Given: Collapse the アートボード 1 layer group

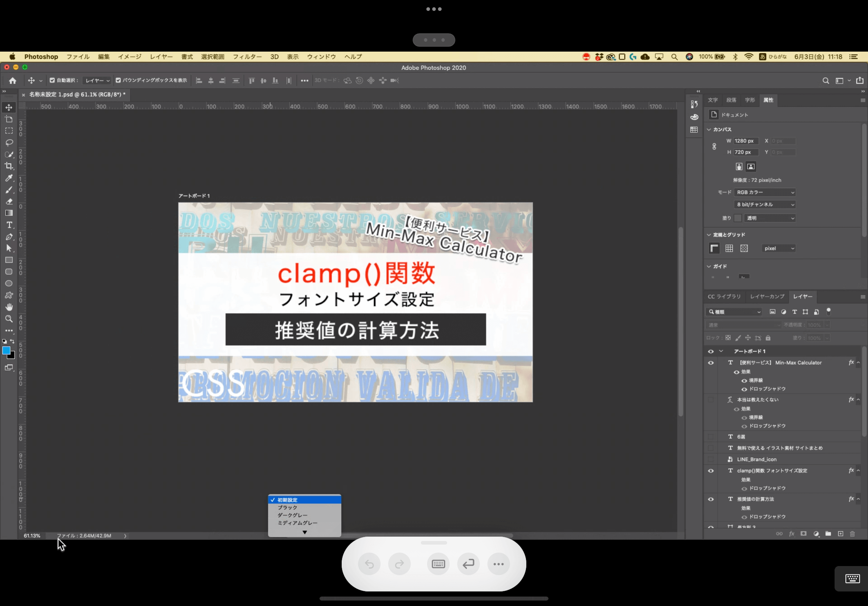Looking at the screenshot, I should tap(721, 351).
